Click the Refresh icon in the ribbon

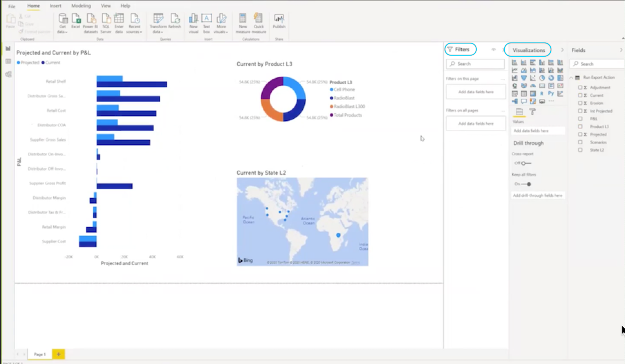point(176,21)
